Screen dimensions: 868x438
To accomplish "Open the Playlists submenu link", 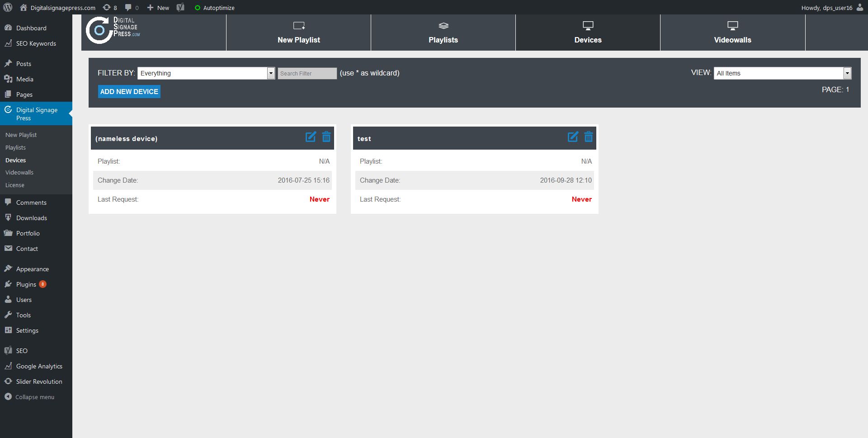I will (x=15, y=148).
